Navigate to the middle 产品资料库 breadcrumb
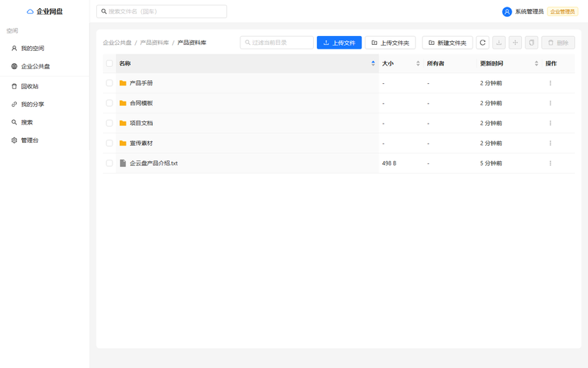 point(154,43)
